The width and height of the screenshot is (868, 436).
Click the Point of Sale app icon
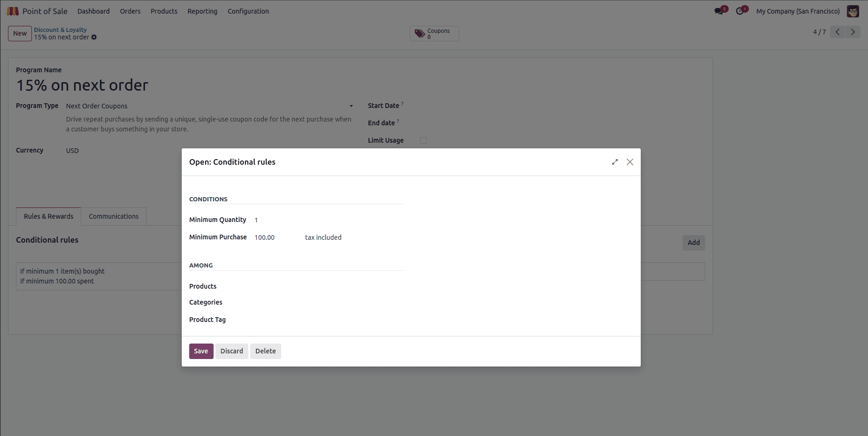pyautogui.click(x=13, y=11)
